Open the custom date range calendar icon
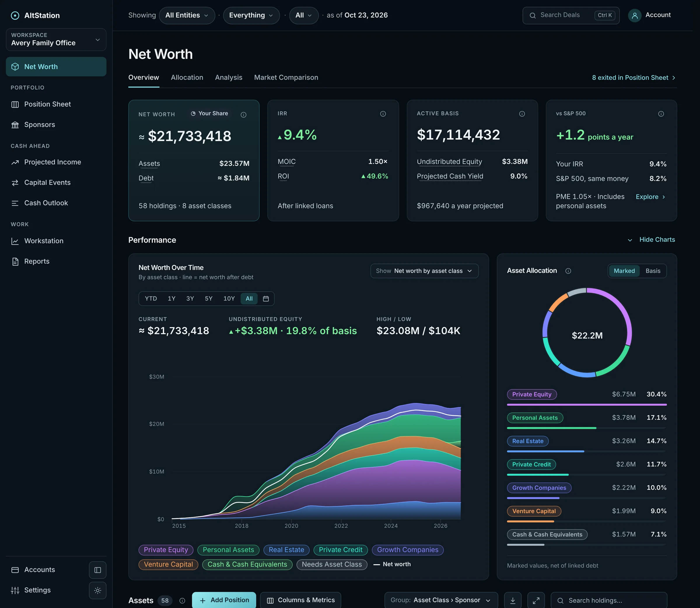Viewport: 700px width, 608px height. click(x=266, y=299)
